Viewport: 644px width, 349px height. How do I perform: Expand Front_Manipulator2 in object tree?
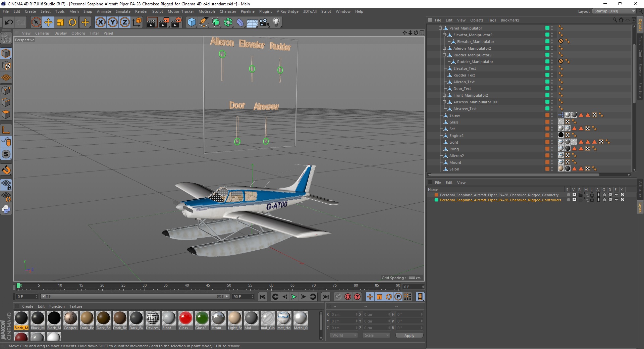pos(444,95)
